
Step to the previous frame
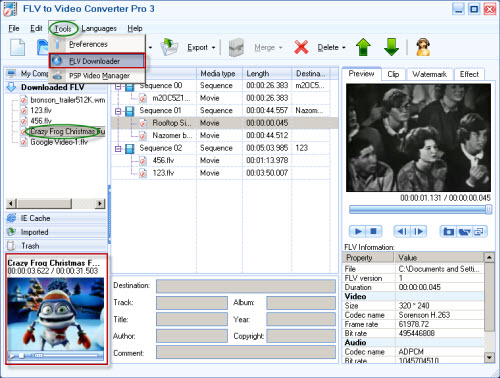tap(402, 231)
